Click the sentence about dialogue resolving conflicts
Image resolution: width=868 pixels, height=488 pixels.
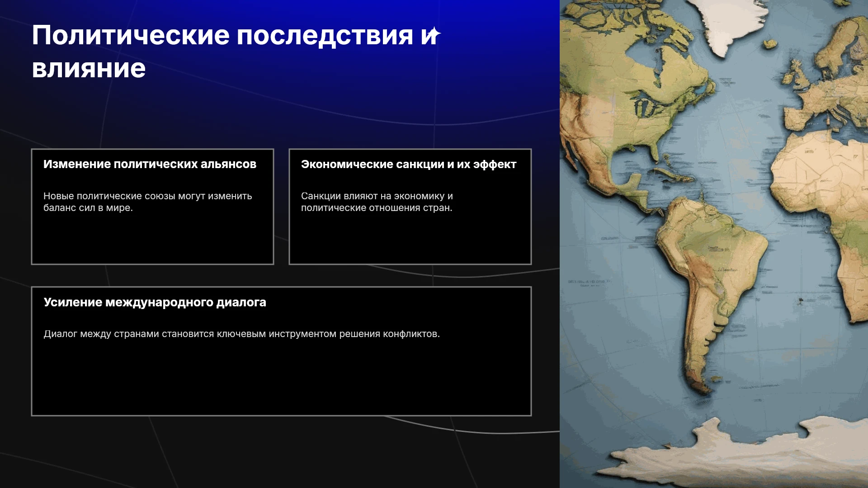[x=241, y=334]
